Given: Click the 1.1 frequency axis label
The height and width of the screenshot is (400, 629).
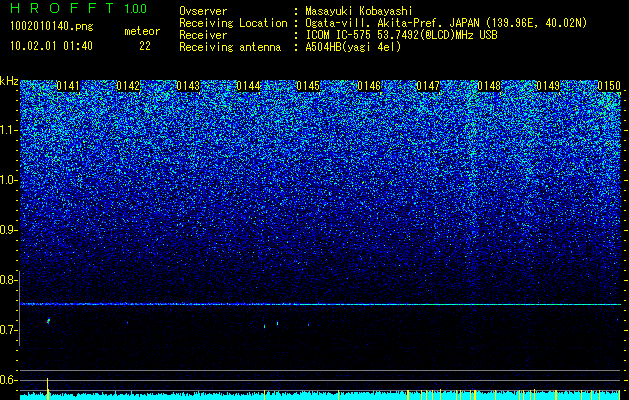Looking at the screenshot, I should (8, 131).
